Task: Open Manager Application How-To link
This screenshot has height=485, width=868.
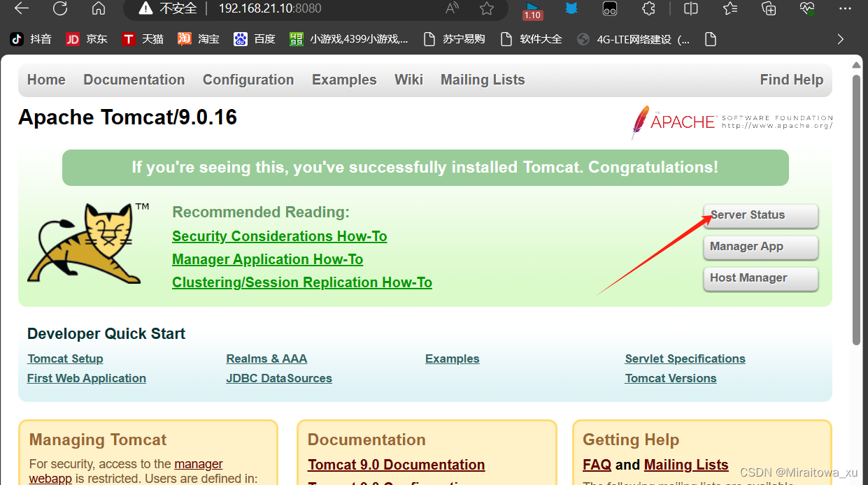Action: [268, 259]
